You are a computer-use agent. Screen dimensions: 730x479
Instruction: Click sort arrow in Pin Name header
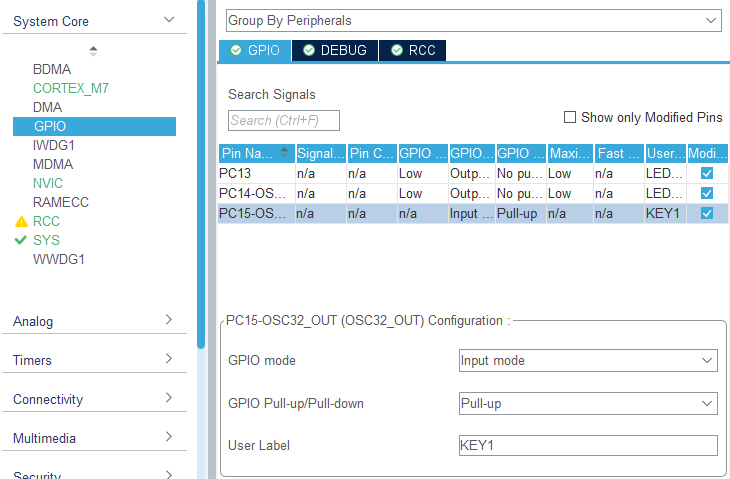coord(284,152)
